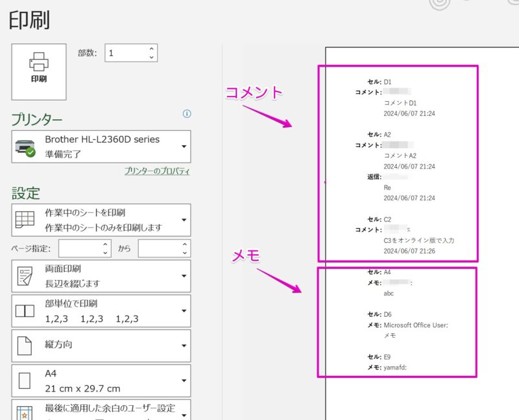Click the collate icon beside 部単位で印刷
This screenshot has height=420, width=519.
tap(24, 310)
